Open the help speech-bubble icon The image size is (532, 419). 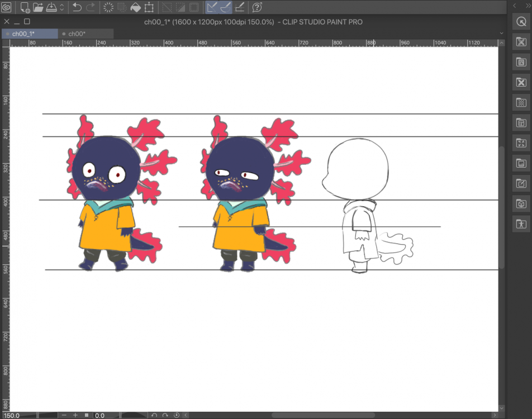[257, 7]
